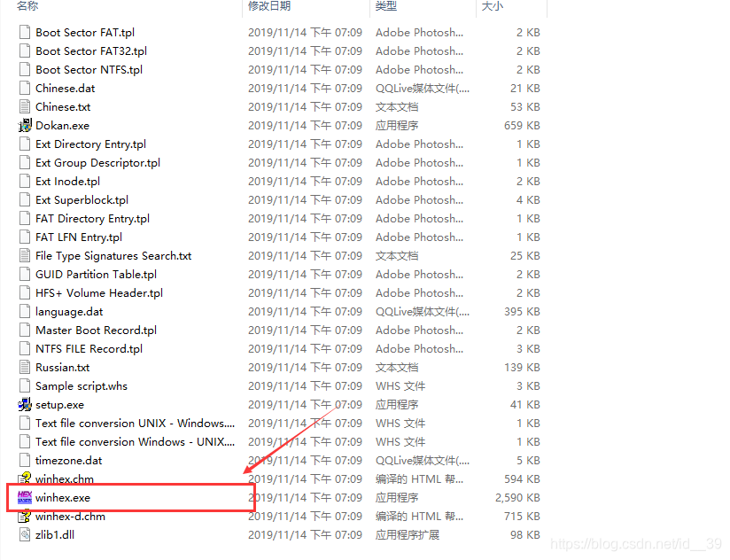Click the 41 KB size of setup.exe
This screenshot has width=730, height=560.
[x=525, y=405]
